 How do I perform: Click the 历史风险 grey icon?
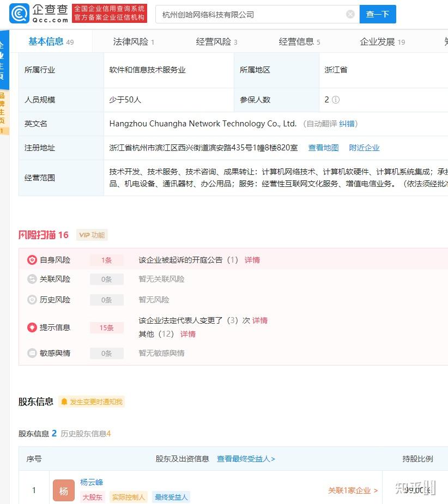[x=32, y=300]
